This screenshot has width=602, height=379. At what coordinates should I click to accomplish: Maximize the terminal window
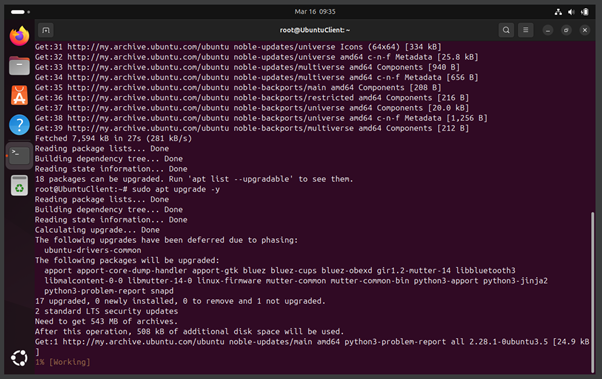(x=566, y=30)
